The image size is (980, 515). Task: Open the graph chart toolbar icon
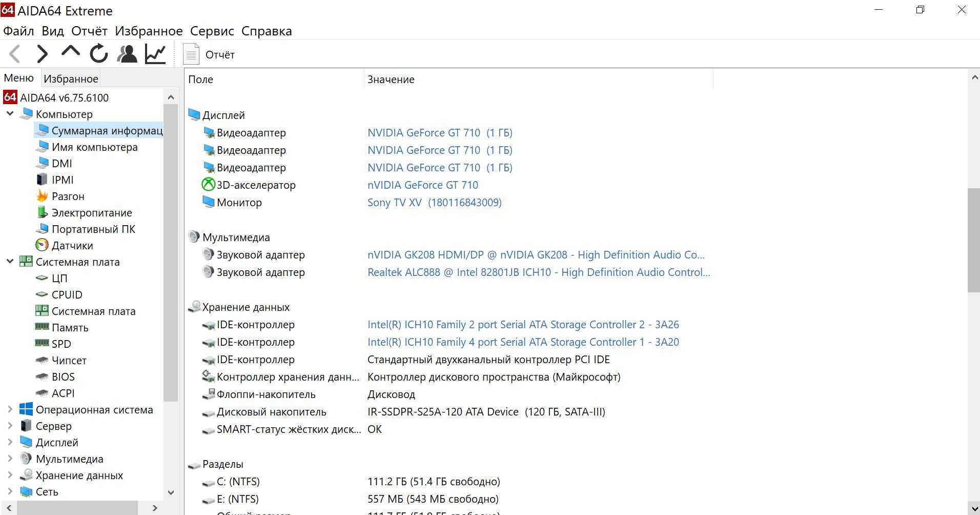coord(155,54)
